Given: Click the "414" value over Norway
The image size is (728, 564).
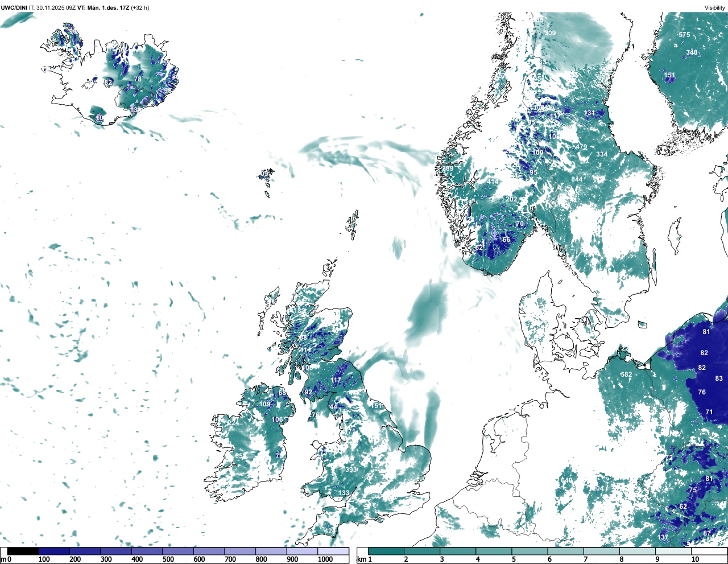Looking at the screenshot, I should point(493,182).
